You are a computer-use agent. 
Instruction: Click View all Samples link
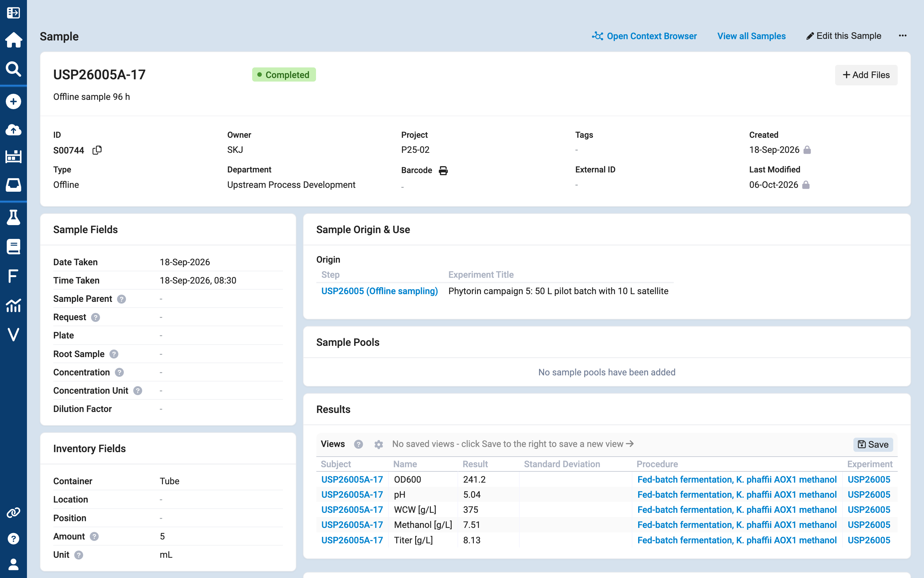coord(751,36)
